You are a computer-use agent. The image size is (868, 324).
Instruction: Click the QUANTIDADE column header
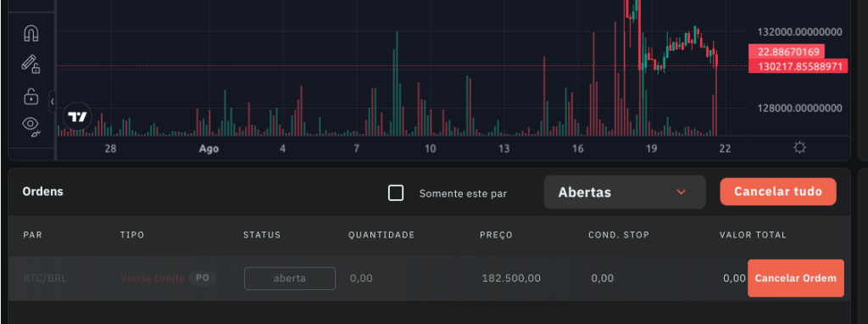click(x=381, y=235)
